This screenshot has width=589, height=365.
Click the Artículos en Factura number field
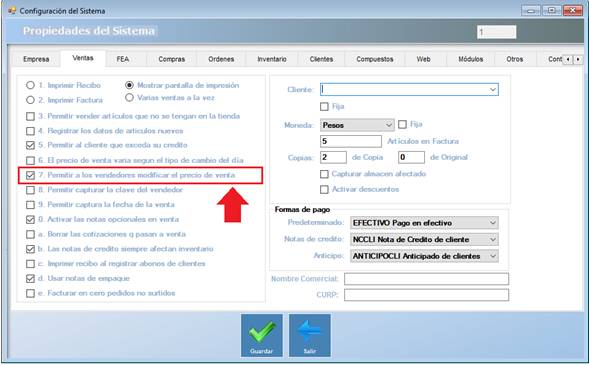[351, 141]
